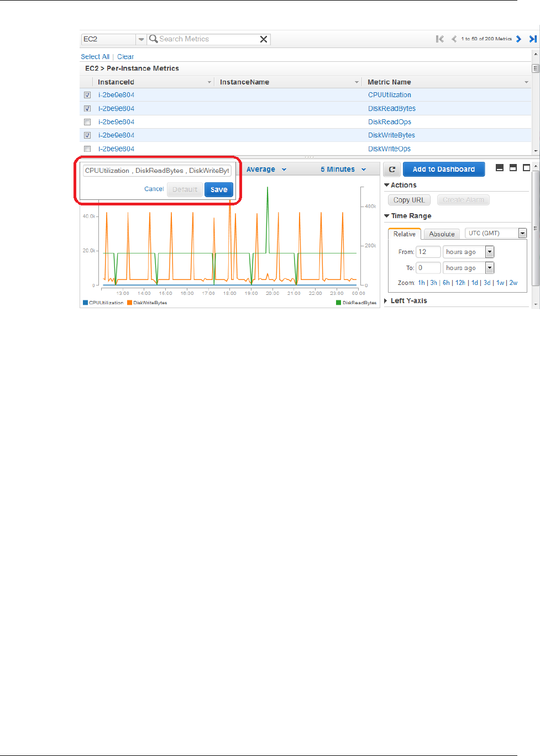
Task: Zoom graph to 1h
Action: tap(422, 283)
